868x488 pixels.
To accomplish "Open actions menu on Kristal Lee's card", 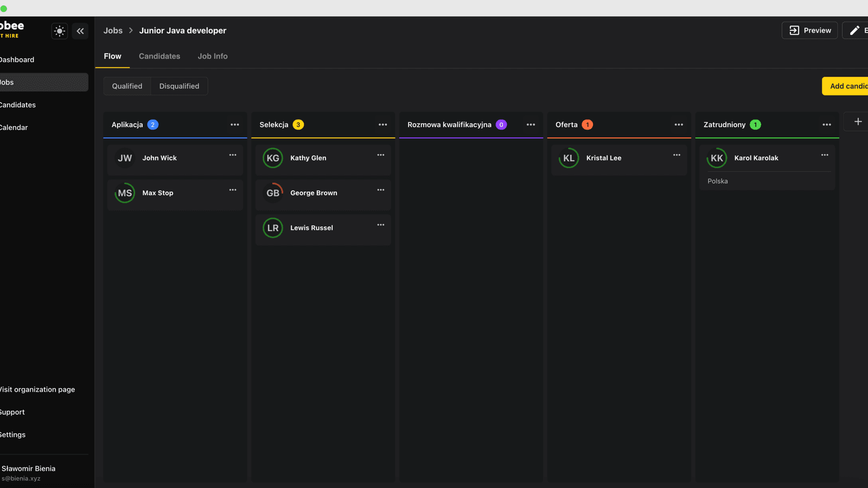I will point(676,155).
